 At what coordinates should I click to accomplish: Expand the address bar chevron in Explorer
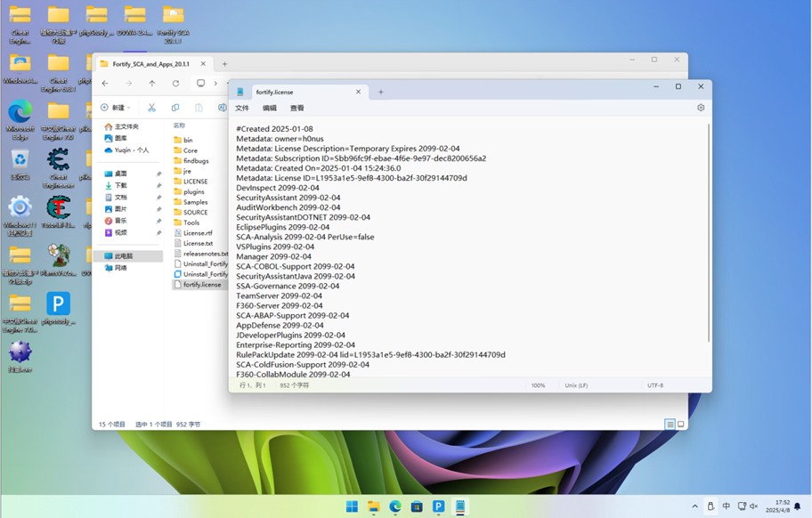(x=215, y=84)
